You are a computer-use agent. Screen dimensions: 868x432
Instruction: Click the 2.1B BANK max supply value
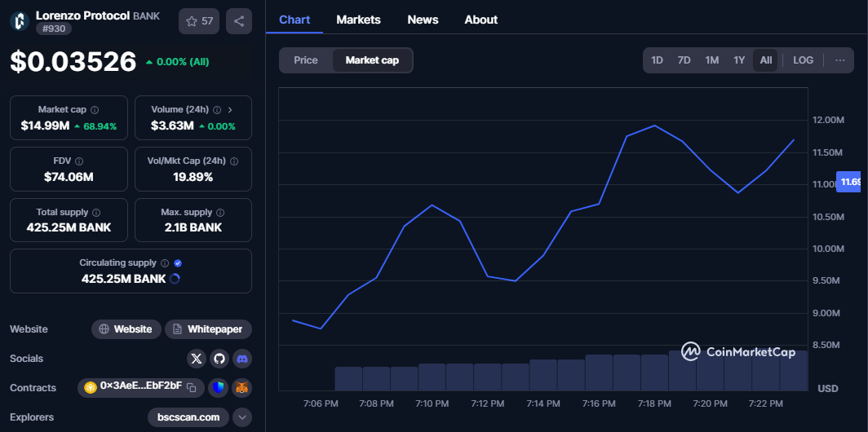coord(193,227)
